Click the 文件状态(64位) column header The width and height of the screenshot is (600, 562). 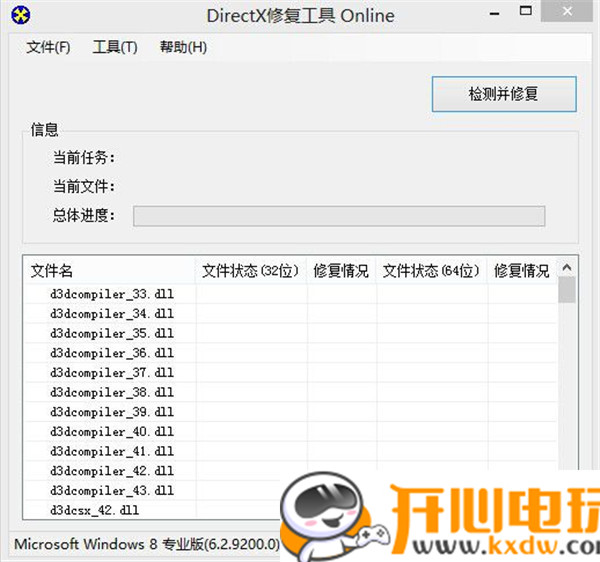tap(432, 271)
